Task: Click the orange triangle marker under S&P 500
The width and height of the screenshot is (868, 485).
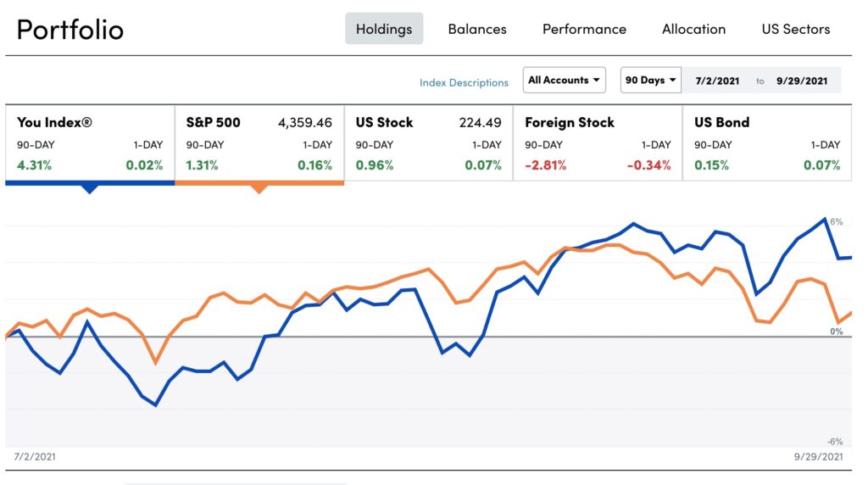Action: (259, 189)
